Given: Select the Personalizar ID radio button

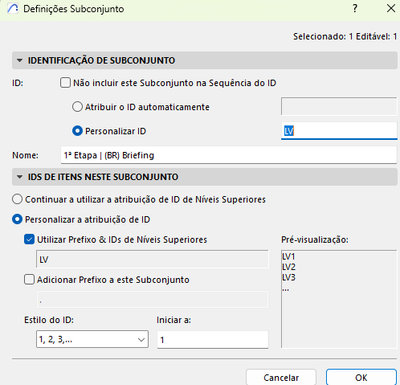Looking at the screenshot, I should tap(77, 131).
